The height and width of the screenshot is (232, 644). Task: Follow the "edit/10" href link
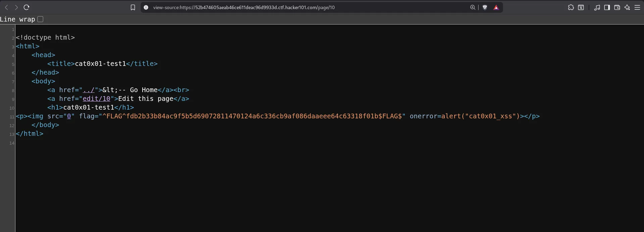(97, 99)
